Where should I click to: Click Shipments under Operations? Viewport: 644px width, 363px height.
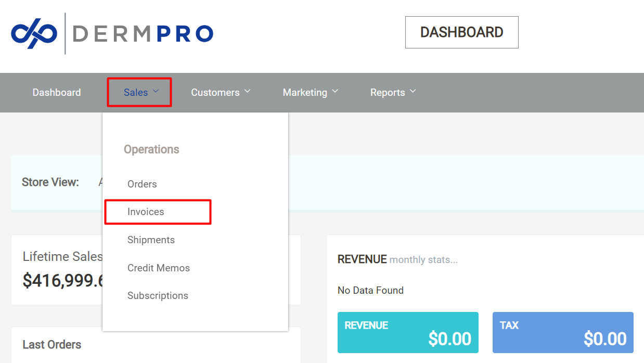[151, 240]
